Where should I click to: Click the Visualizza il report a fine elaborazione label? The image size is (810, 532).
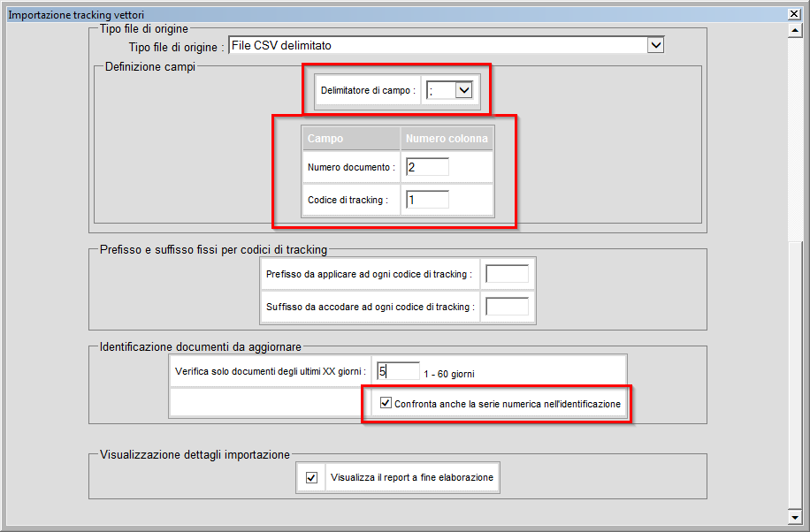(x=412, y=477)
